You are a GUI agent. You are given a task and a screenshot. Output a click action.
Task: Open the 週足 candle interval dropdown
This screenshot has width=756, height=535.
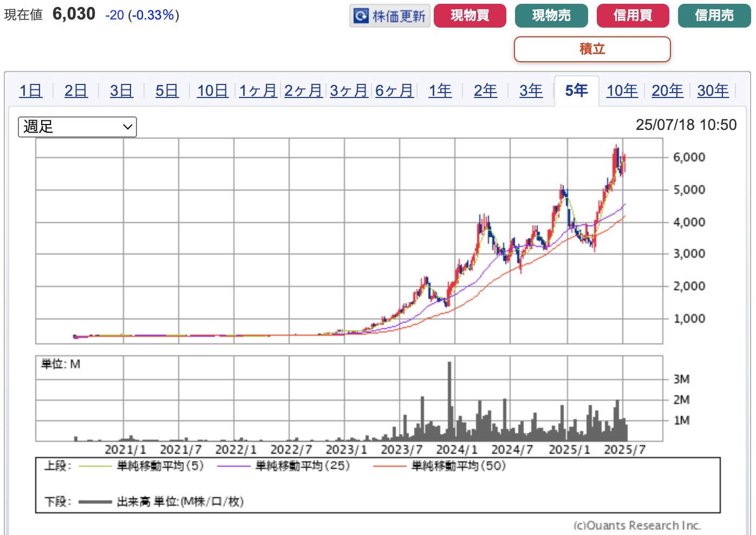point(77,127)
